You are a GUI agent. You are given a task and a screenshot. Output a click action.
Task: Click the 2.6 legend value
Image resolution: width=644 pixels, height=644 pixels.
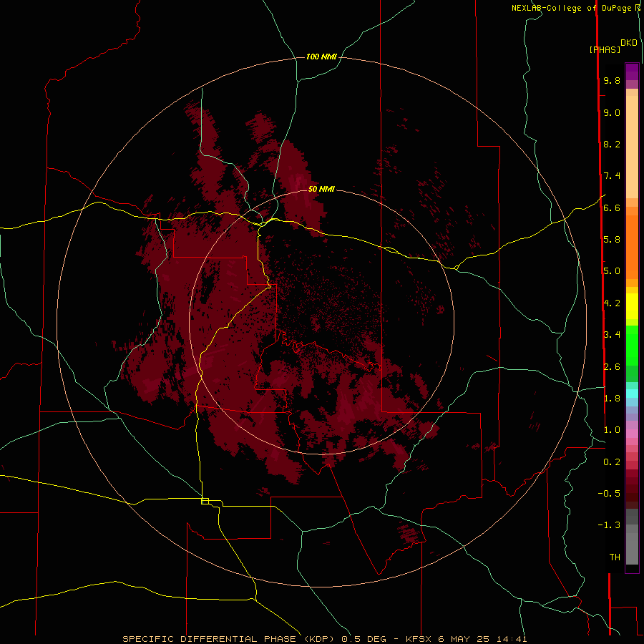pos(612,366)
